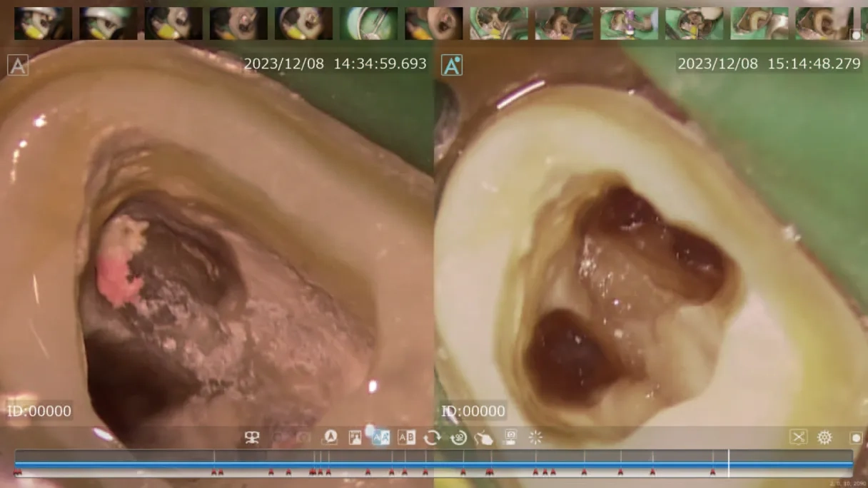The image size is (868, 488).
Task: Select the first thumbnail in the top strip
Action: 43,23
